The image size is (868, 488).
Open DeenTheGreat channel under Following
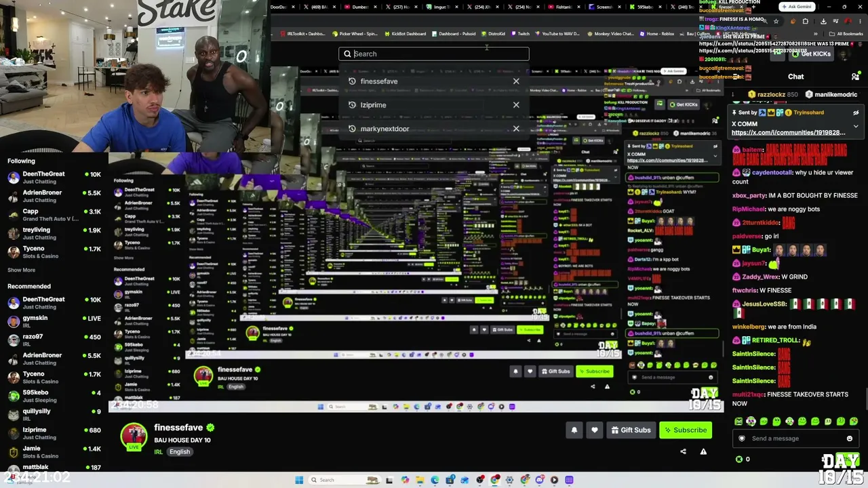point(54,178)
